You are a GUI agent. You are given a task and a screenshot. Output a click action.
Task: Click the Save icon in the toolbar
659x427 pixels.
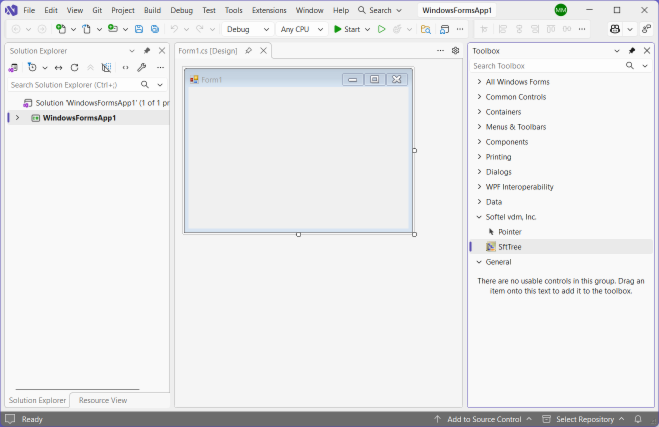click(x=139, y=29)
